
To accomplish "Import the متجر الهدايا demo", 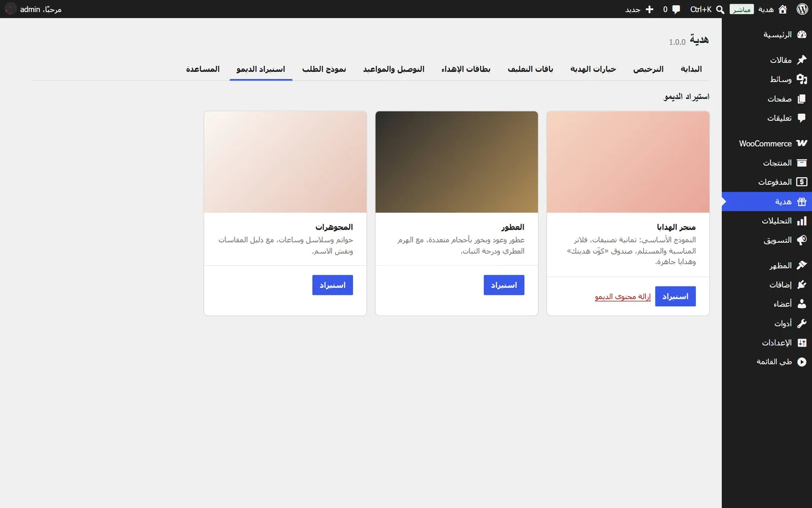I will pyautogui.click(x=675, y=296).
